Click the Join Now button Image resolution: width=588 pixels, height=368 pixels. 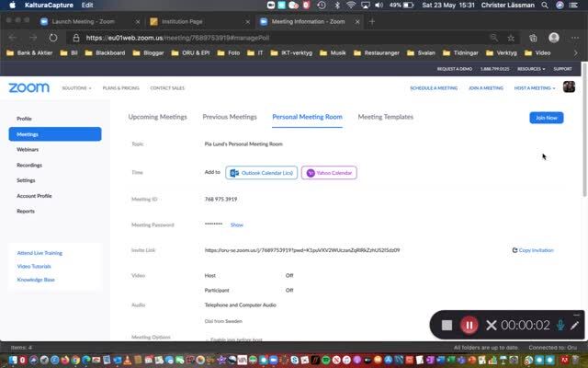pyautogui.click(x=547, y=118)
